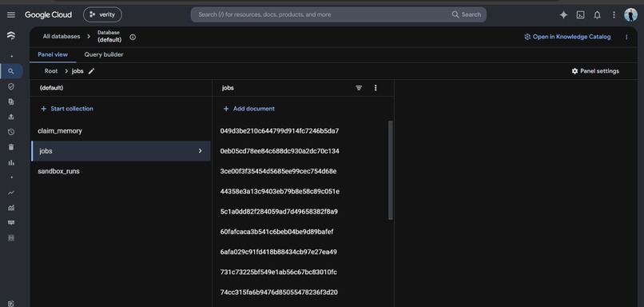Click the jobs documents list scrollbar
This screenshot has height=307, width=644.
coord(391,170)
